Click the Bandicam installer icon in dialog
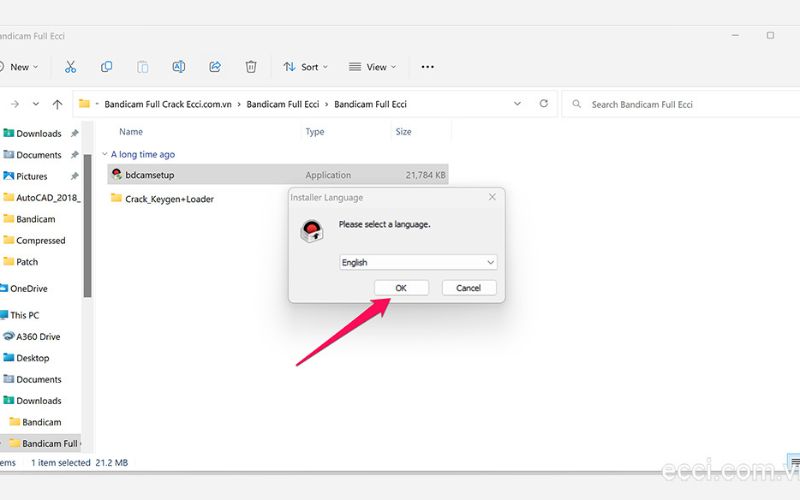 tap(312, 231)
